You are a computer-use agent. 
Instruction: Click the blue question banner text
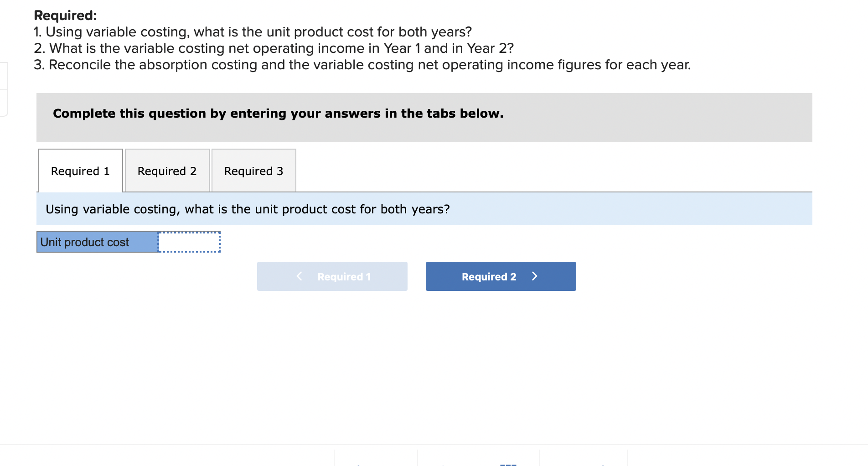pos(248,209)
